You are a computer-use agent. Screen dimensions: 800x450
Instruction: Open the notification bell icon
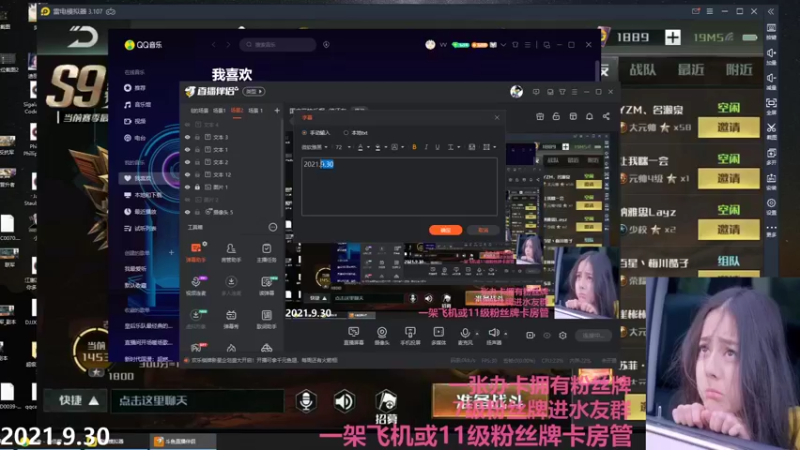(589, 116)
